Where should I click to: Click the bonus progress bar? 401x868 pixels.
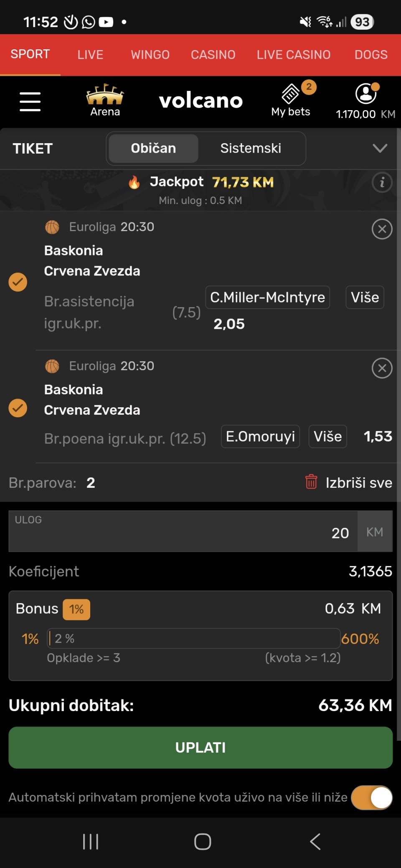pyautogui.click(x=194, y=638)
